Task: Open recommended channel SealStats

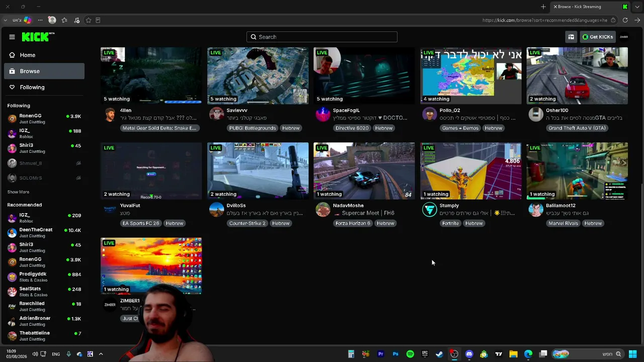Action: point(44,292)
